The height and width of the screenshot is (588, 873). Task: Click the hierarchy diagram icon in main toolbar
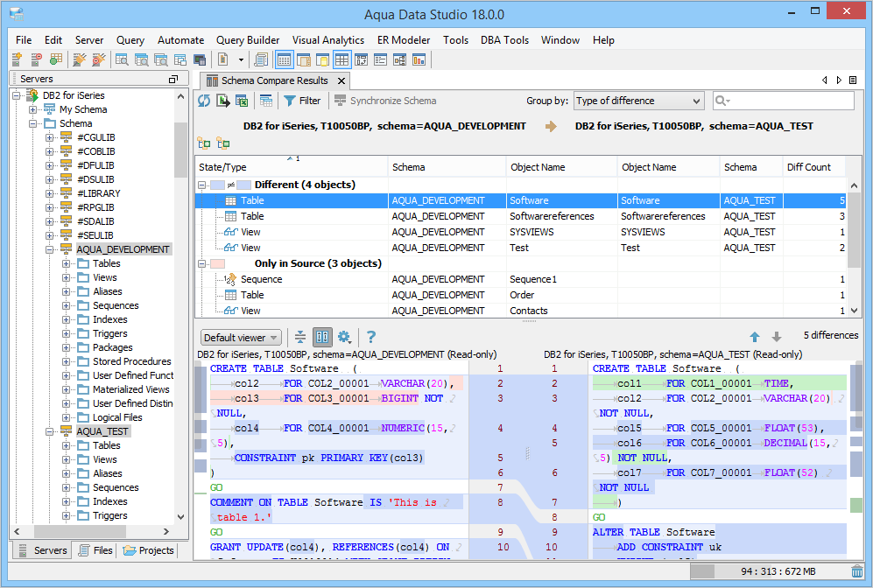pos(400,59)
